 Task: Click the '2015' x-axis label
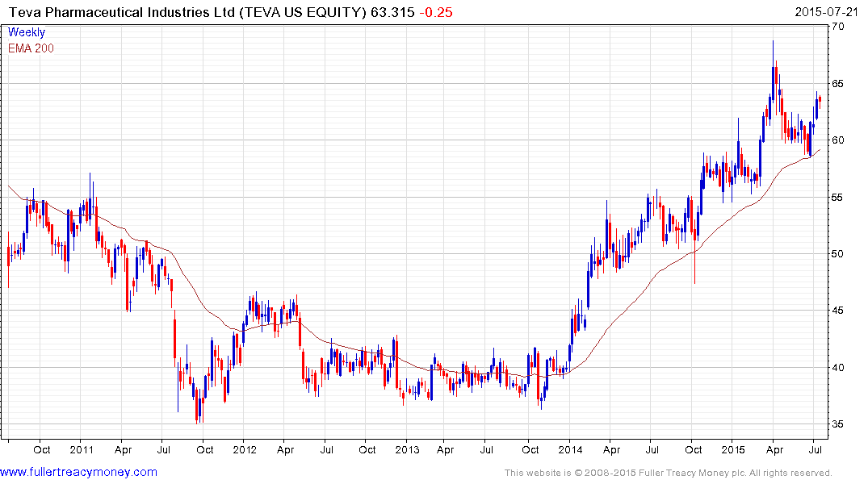[733, 449]
